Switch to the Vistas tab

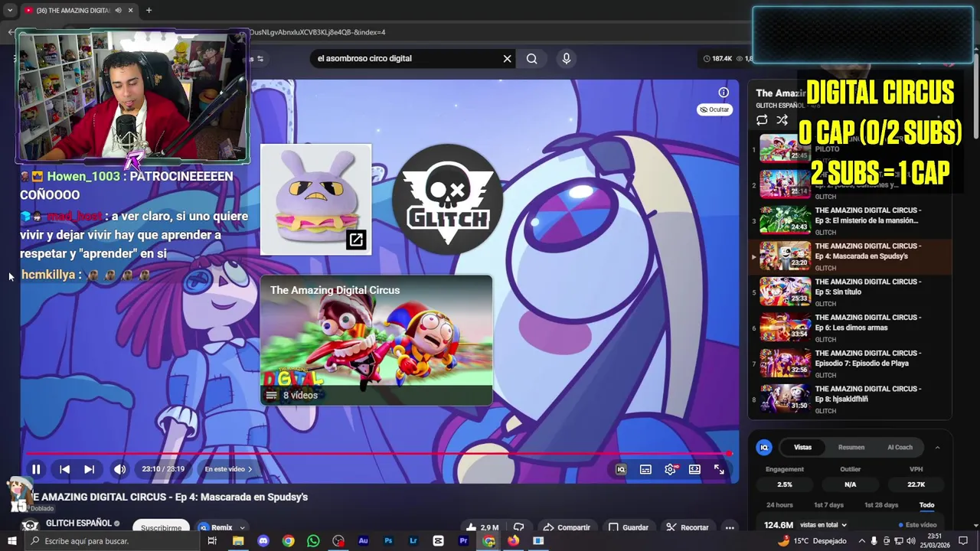802,447
